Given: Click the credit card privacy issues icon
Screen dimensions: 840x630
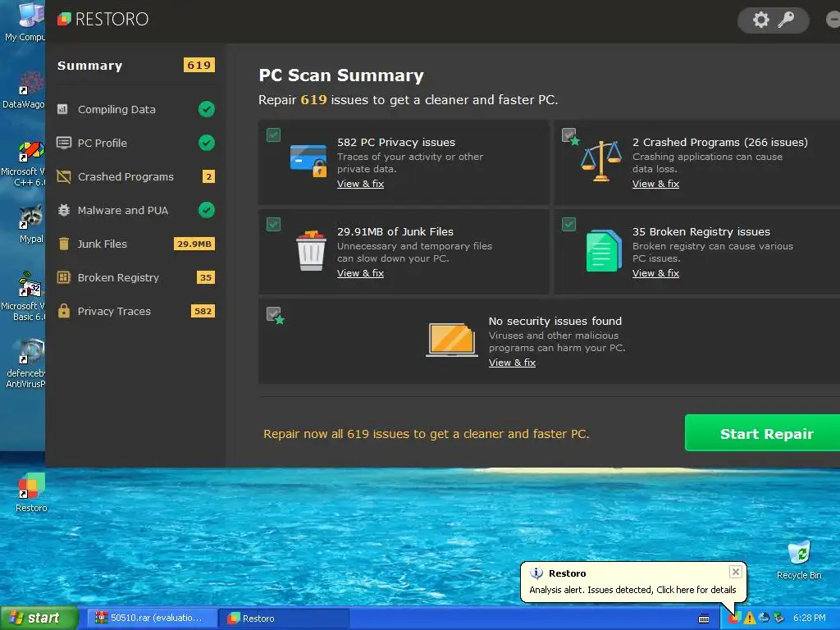Looking at the screenshot, I should pyautogui.click(x=308, y=160).
